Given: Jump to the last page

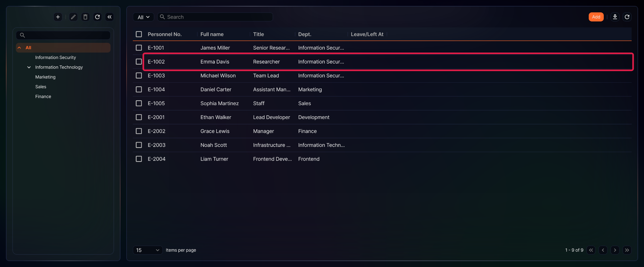Looking at the screenshot, I should point(627,250).
